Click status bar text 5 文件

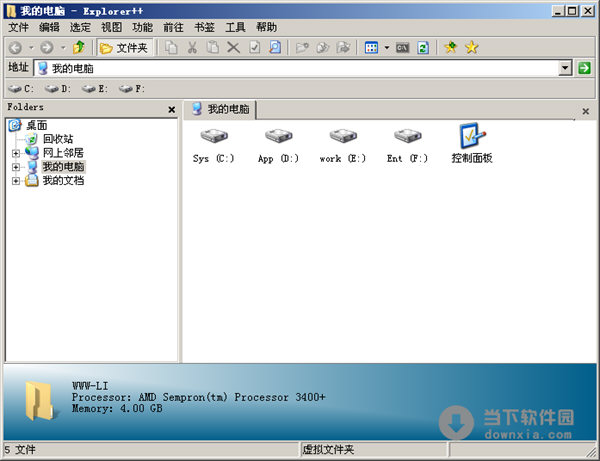(x=20, y=450)
